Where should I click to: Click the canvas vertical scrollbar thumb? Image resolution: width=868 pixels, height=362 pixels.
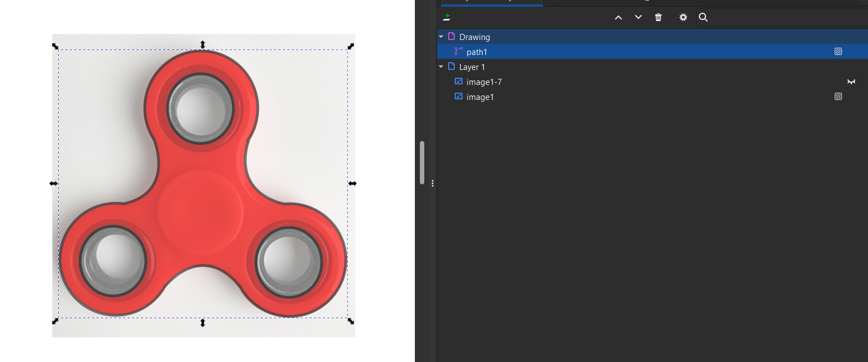point(422,162)
